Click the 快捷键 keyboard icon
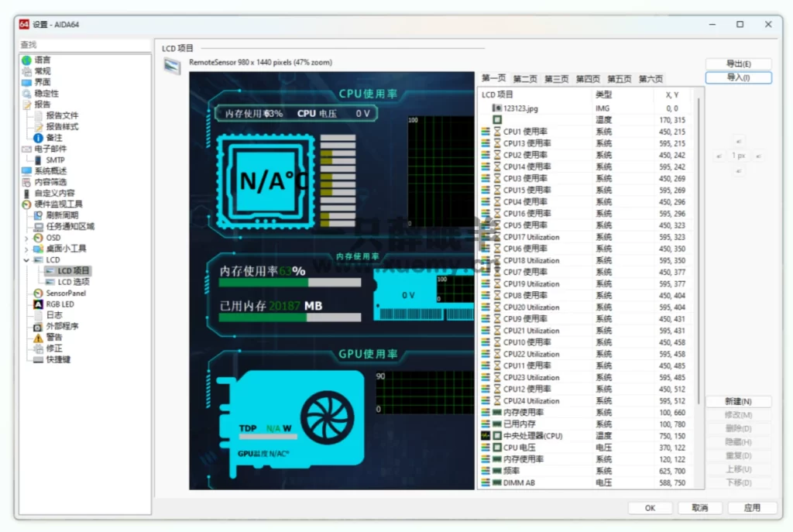 [x=38, y=360]
